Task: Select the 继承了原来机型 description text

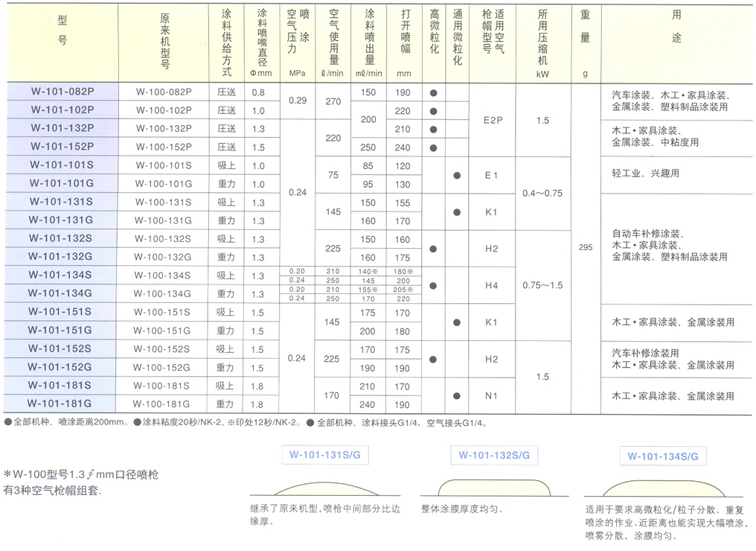Action: tap(325, 515)
